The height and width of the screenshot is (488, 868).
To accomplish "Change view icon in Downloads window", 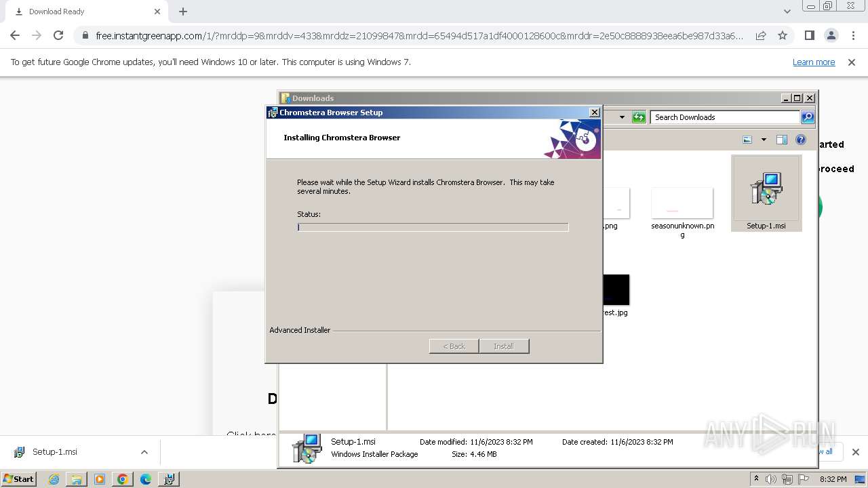I will [x=747, y=140].
